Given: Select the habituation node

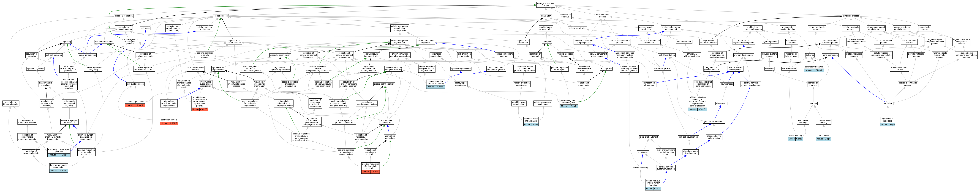Looking at the screenshot, I should [823, 135].
